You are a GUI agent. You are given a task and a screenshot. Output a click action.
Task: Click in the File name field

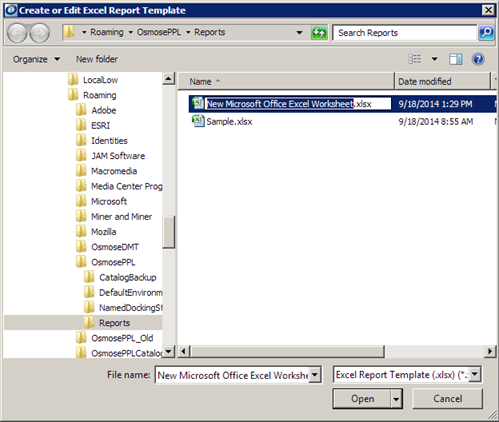point(233,375)
